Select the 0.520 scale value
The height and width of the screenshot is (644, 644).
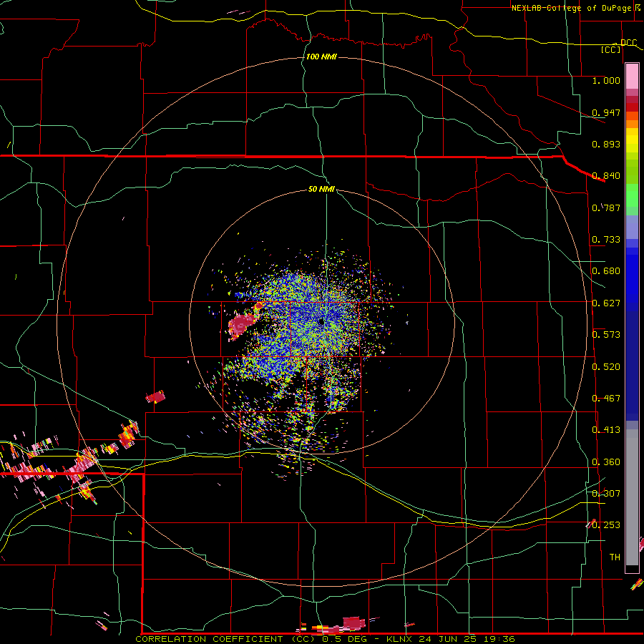click(606, 366)
